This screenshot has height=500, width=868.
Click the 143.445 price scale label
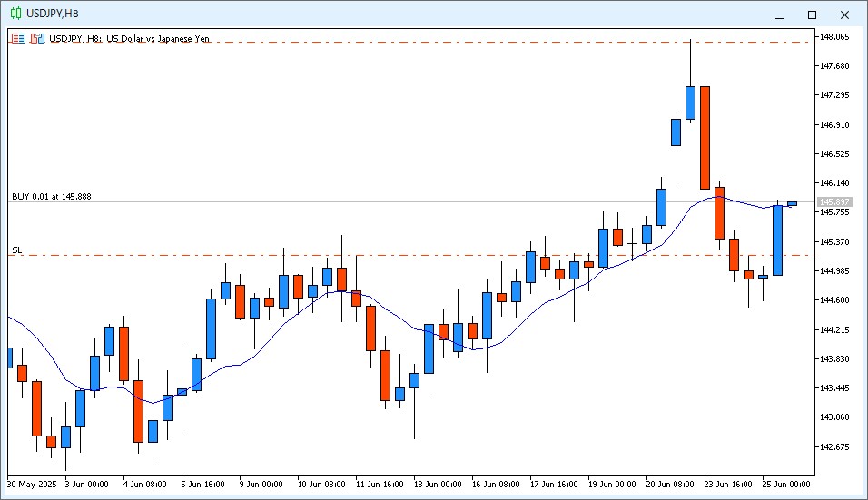pos(834,387)
